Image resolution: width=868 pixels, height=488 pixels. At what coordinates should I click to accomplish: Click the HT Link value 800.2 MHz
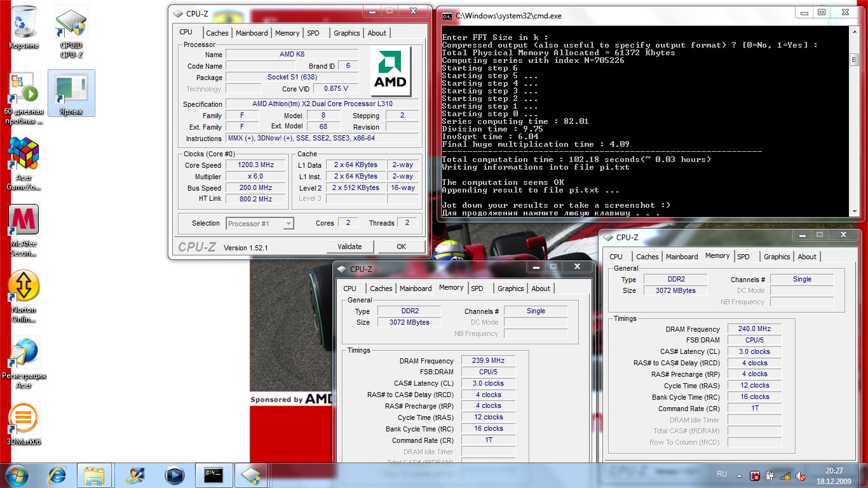coord(255,199)
